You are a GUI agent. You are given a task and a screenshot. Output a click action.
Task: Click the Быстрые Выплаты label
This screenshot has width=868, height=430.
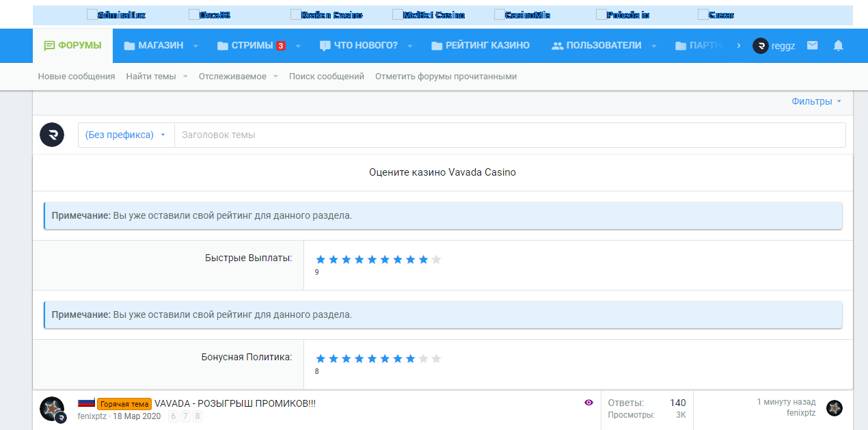tap(248, 258)
